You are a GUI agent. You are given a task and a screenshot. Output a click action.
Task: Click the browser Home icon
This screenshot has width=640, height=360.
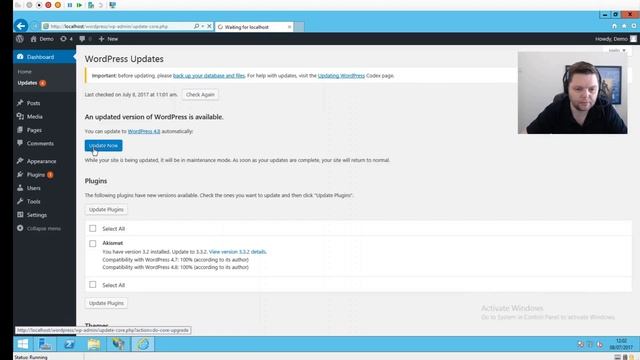tap(614, 26)
